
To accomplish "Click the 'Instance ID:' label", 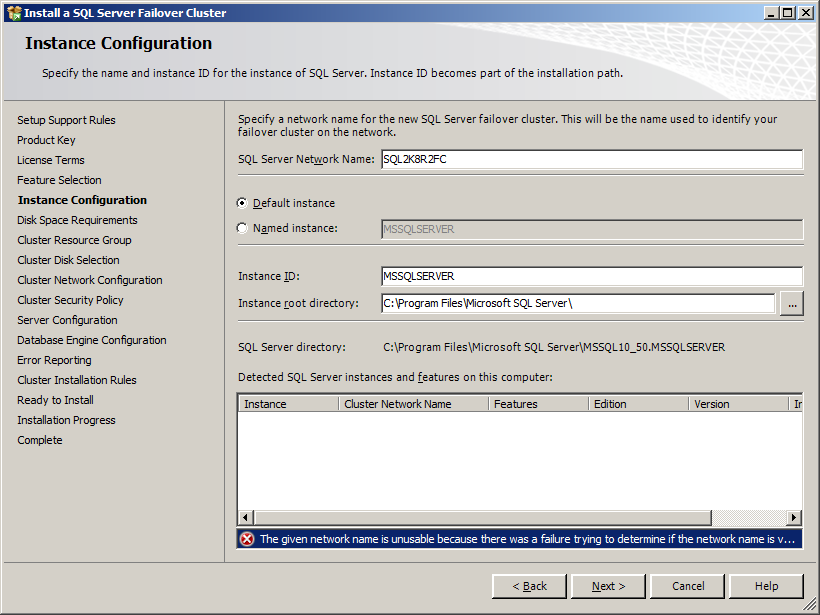I will pos(269,276).
